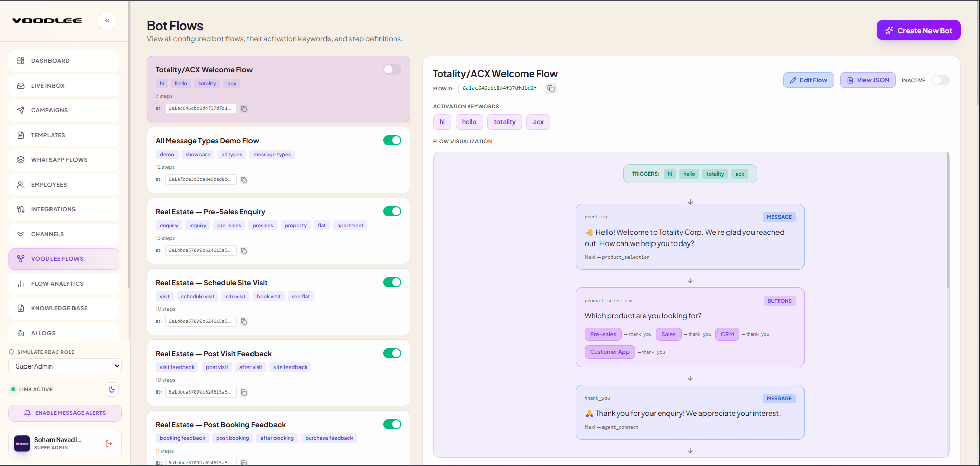Go to Flow Analytics page
The width and height of the screenshot is (980, 466).
(64, 284)
